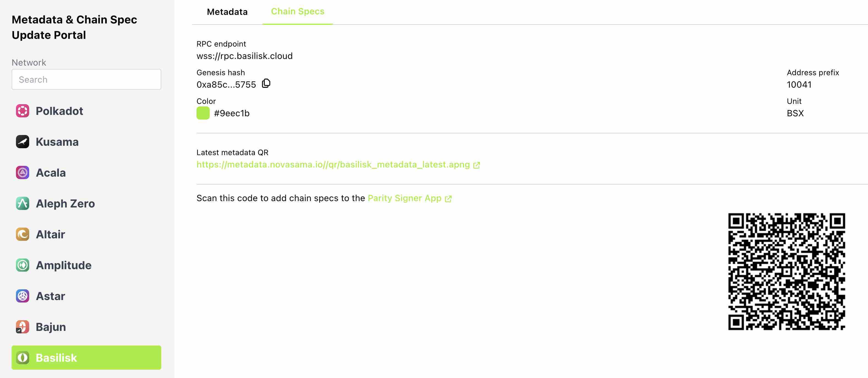This screenshot has width=868, height=378.
Task: Open the Chain Specs tab
Action: [x=297, y=12]
